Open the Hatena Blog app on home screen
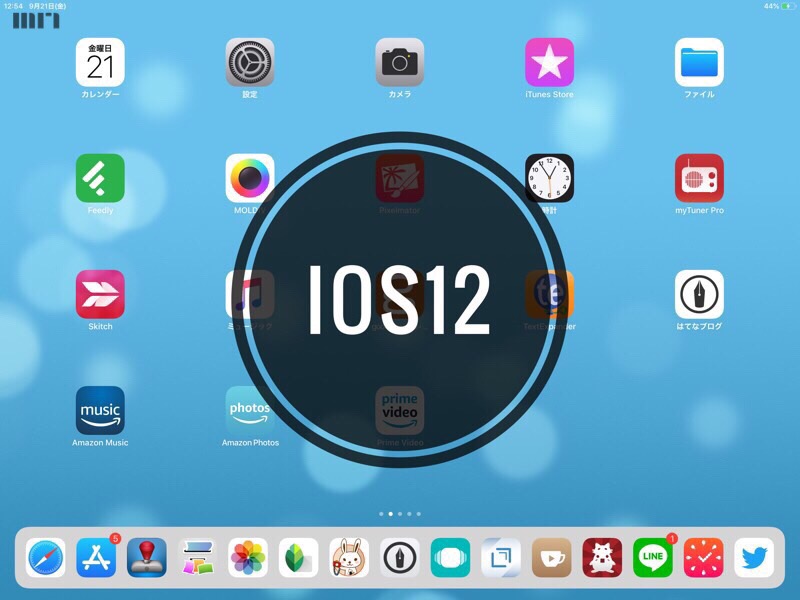This screenshot has width=800, height=600. coord(699,294)
